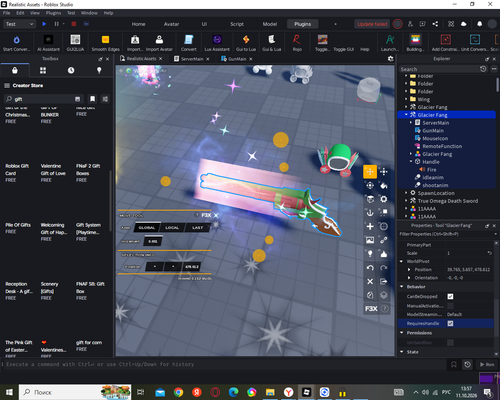
Task: Click the Run command button
Action: click(487, 364)
